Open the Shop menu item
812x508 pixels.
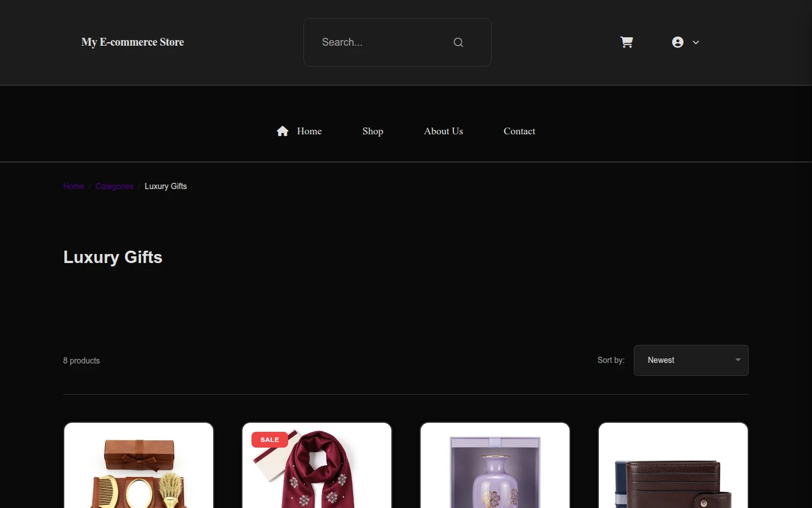tap(373, 131)
